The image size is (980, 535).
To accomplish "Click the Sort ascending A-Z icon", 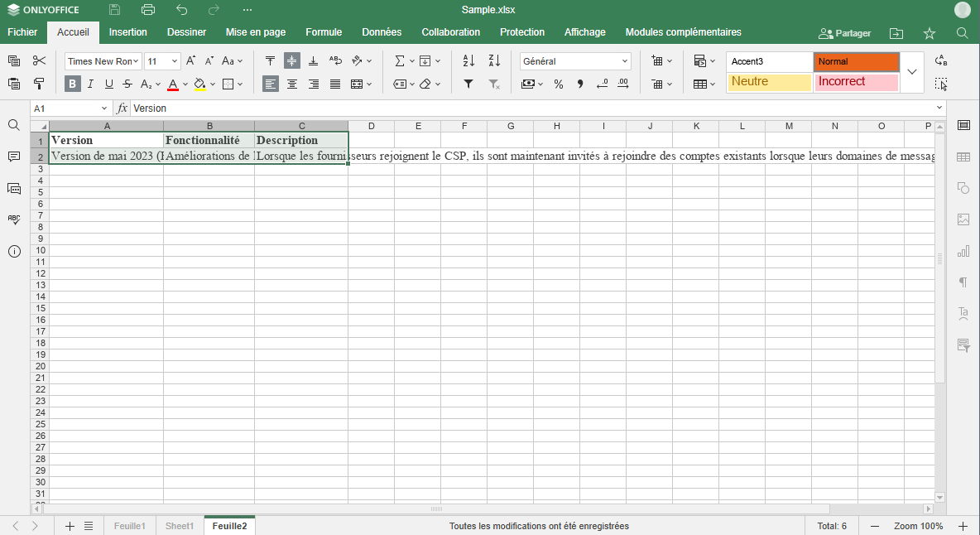I will click(x=468, y=60).
